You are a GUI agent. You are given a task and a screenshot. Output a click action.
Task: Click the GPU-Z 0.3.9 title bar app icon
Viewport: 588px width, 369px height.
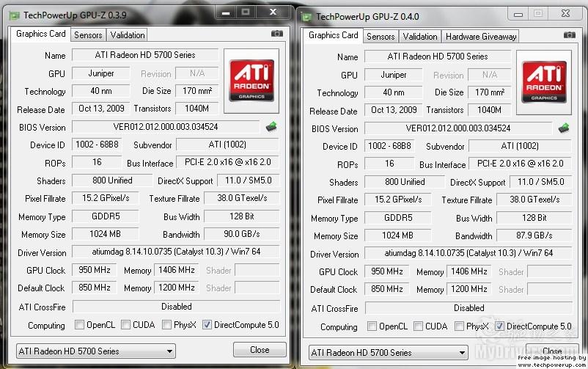[x=14, y=15]
